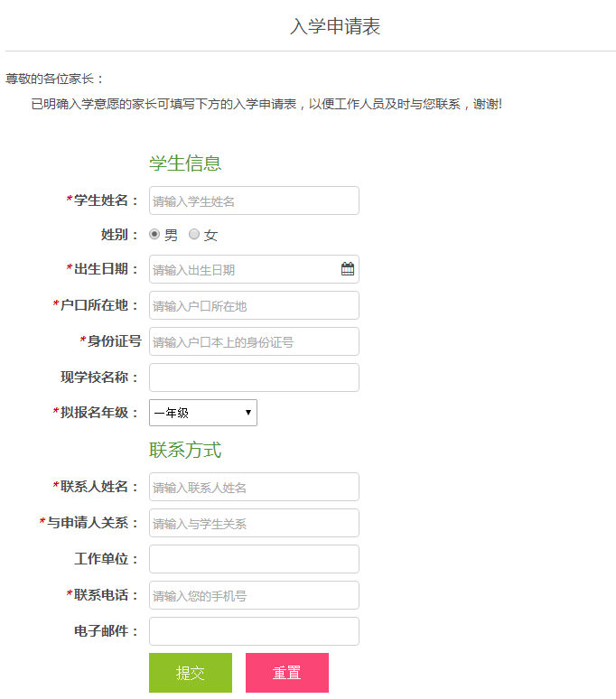Image resolution: width=616 pixels, height=699 pixels.
Task: Click the 学生信息 section heading
Action: pos(185,163)
